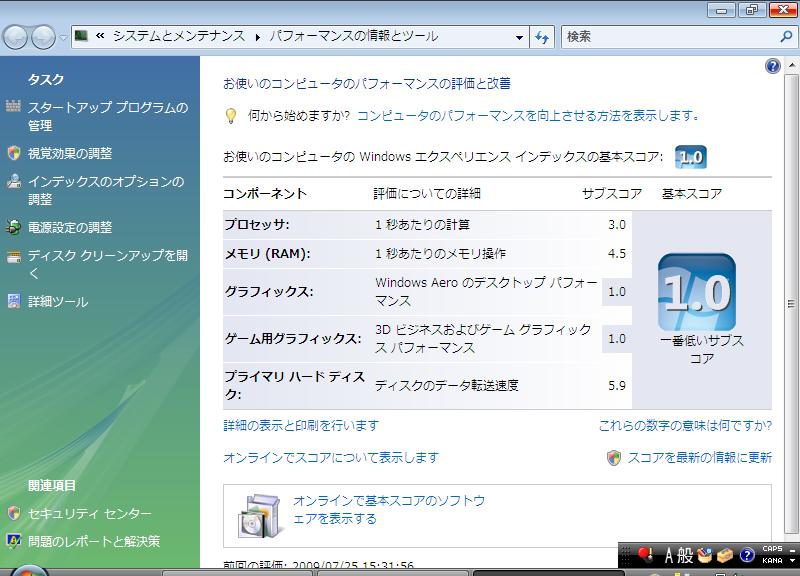Click the ディスクのデータ転送速度 description
800x576 pixels.
(447, 386)
